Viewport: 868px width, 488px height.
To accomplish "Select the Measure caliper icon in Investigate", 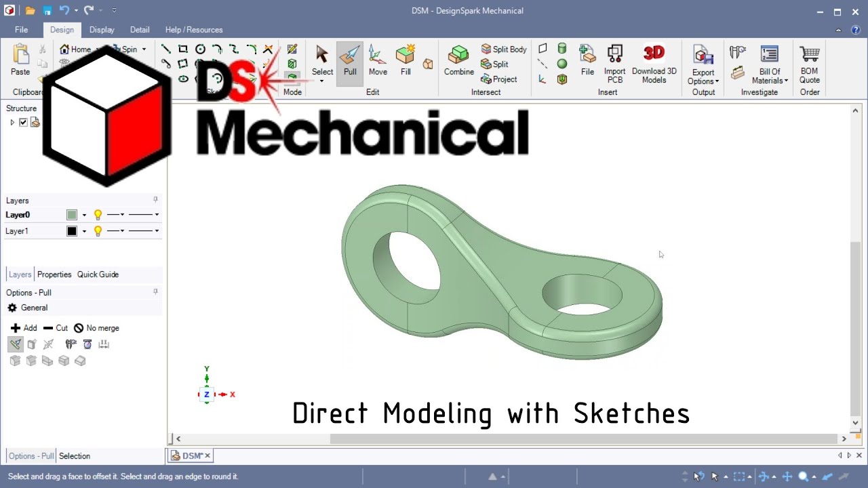I will [x=738, y=53].
